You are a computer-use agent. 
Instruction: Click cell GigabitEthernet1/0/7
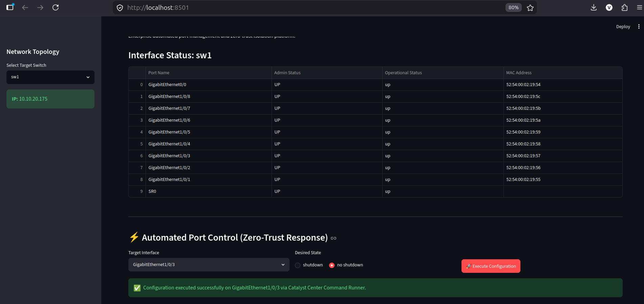(209, 108)
